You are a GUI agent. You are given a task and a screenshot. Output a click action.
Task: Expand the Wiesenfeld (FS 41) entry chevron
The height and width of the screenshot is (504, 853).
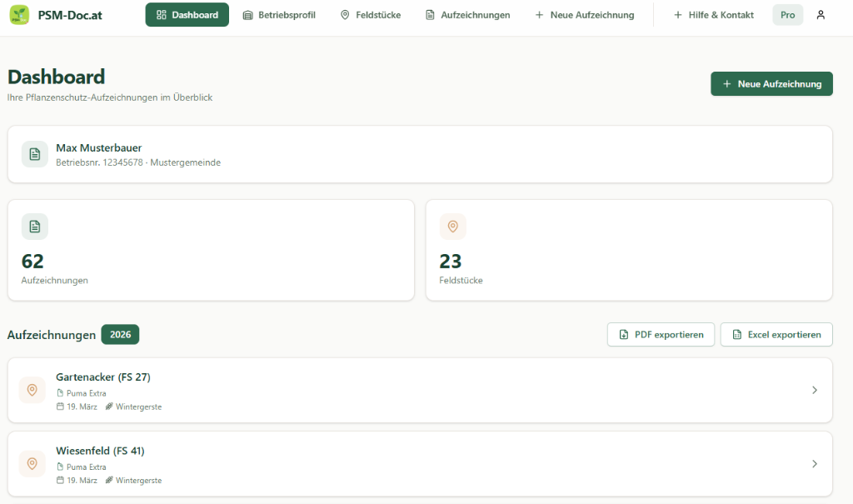pyautogui.click(x=815, y=464)
